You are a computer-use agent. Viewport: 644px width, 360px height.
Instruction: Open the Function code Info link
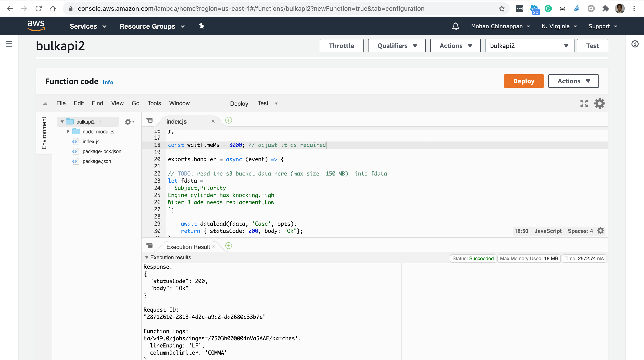coord(108,82)
